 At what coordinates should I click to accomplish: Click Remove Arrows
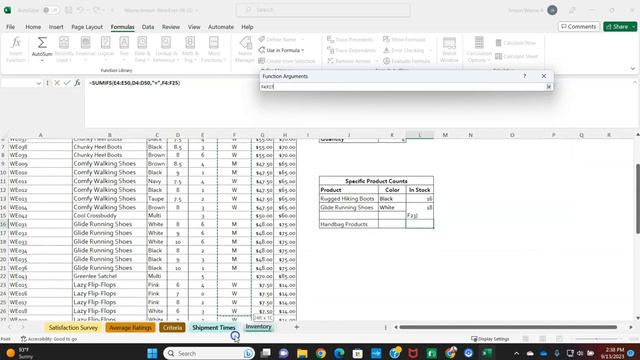349,61
